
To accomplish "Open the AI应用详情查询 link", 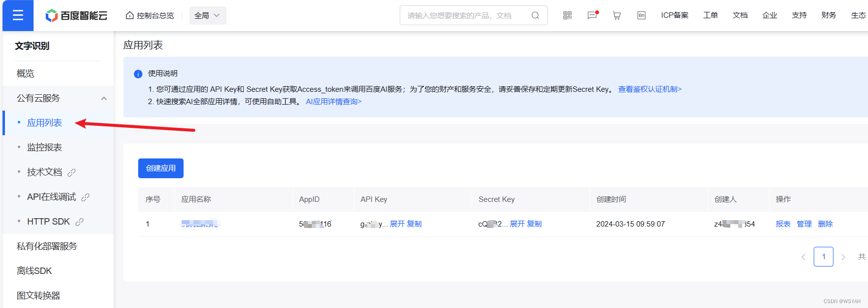I will pyautogui.click(x=334, y=102).
